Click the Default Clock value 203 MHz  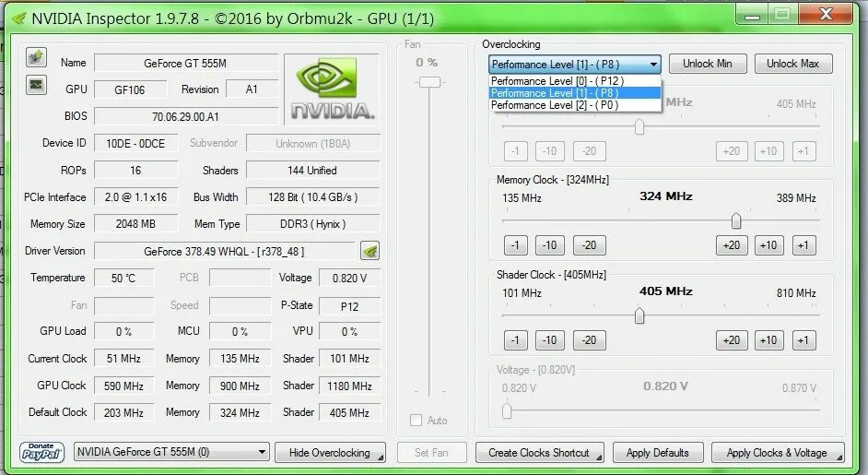coord(123,412)
